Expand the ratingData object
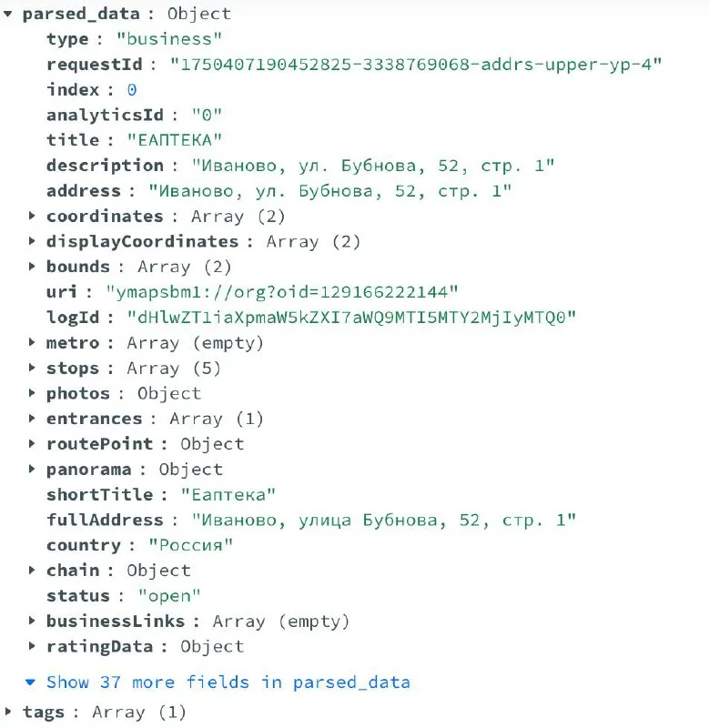The image size is (709, 728). (33, 647)
